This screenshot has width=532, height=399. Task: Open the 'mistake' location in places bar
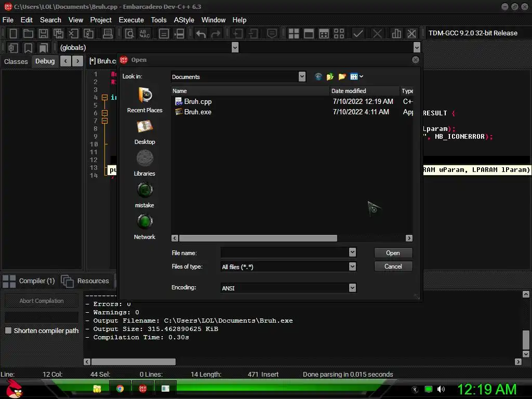(144, 195)
